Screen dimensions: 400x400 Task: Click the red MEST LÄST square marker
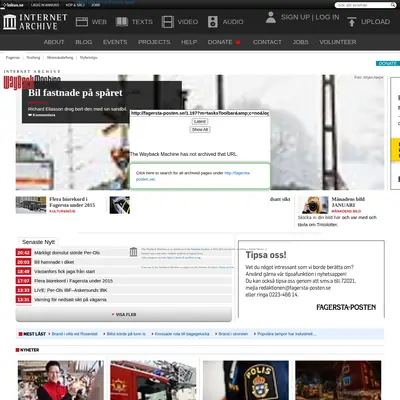[x=21, y=334]
